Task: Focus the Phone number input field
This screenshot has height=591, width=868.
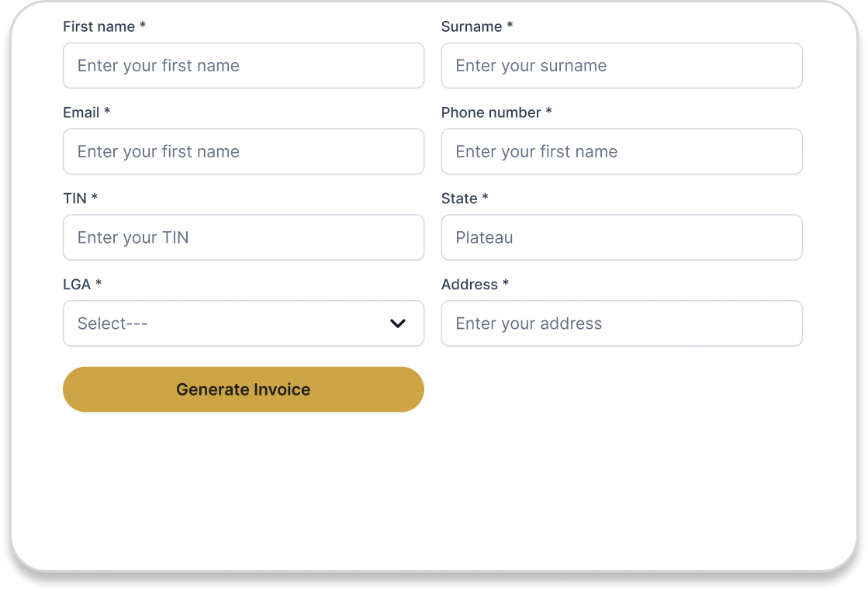Action: (x=621, y=152)
